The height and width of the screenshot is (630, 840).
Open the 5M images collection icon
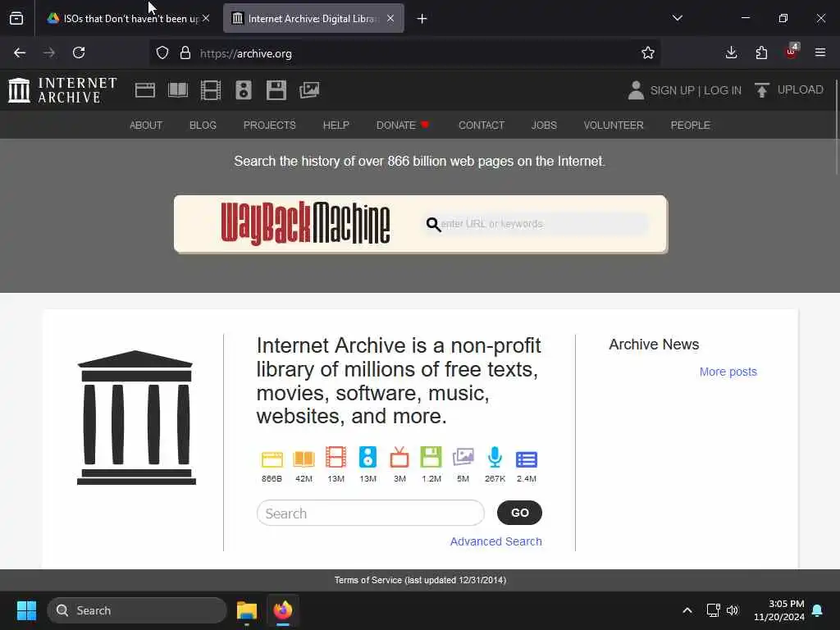[x=463, y=458]
